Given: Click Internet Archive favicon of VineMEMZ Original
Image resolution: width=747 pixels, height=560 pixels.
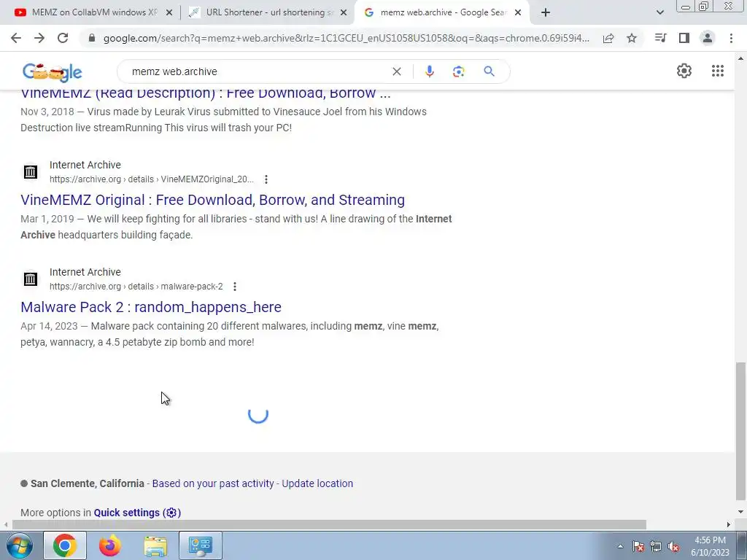Looking at the screenshot, I should [31, 172].
